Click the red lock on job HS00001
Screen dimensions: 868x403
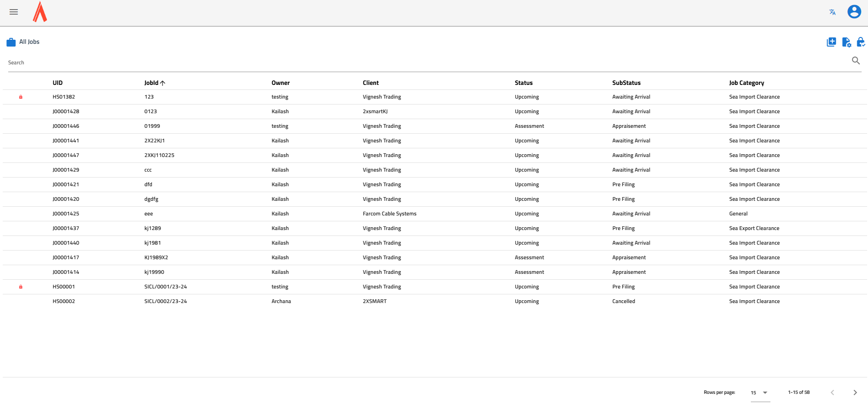(x=21, y=287)
